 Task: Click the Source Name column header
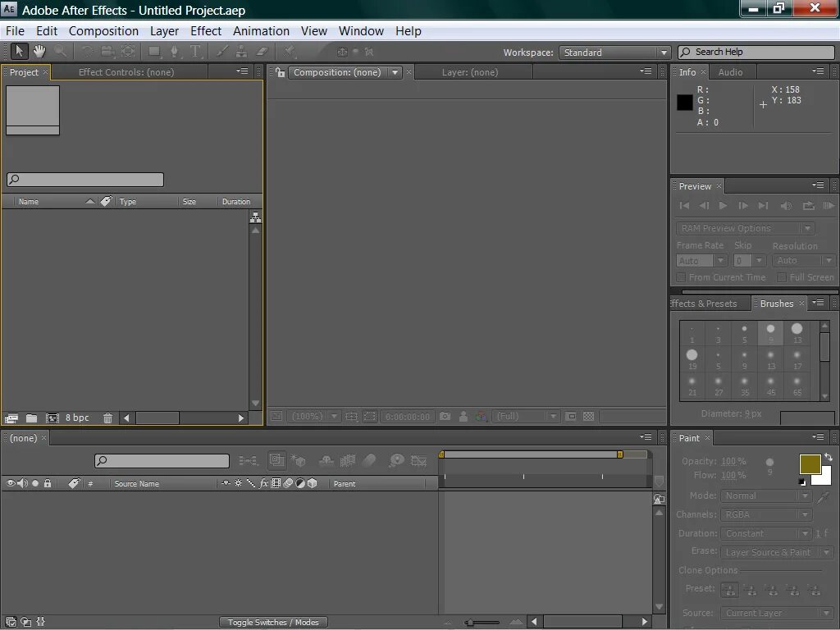point(137,484)
